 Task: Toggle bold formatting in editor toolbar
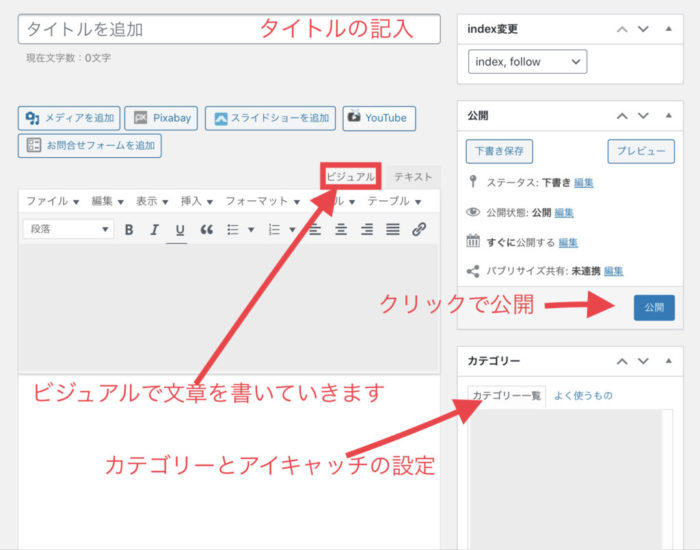(x=129, y=229)
